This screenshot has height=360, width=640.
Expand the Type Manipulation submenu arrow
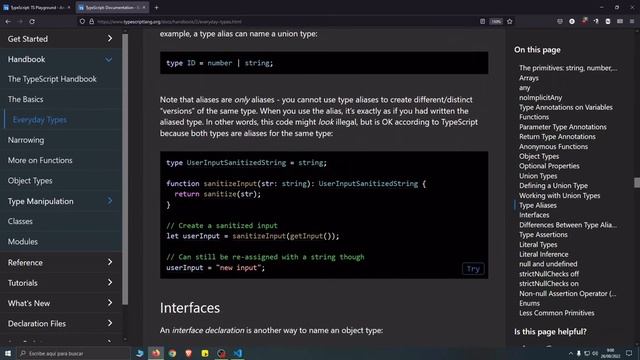point(110,201)
